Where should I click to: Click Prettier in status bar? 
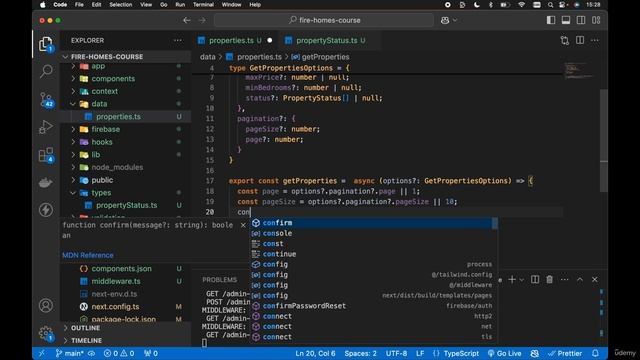pyautogui.click(x=565, y=353)
